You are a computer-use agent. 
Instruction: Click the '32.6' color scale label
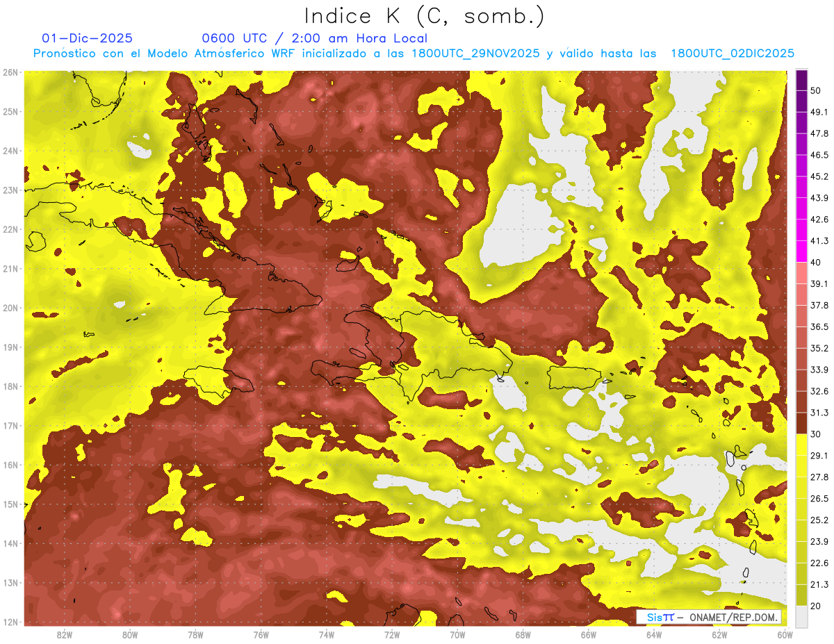coord(819,391)
